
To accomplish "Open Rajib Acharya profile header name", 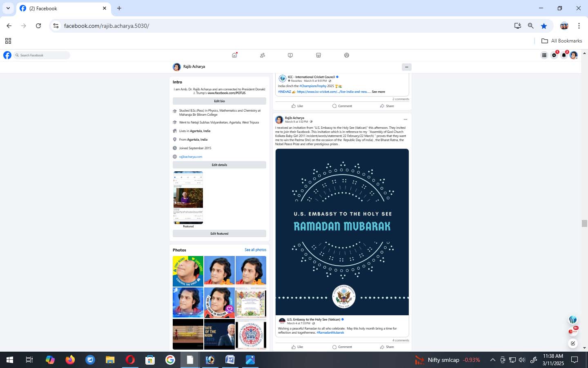I will (194, 67).
